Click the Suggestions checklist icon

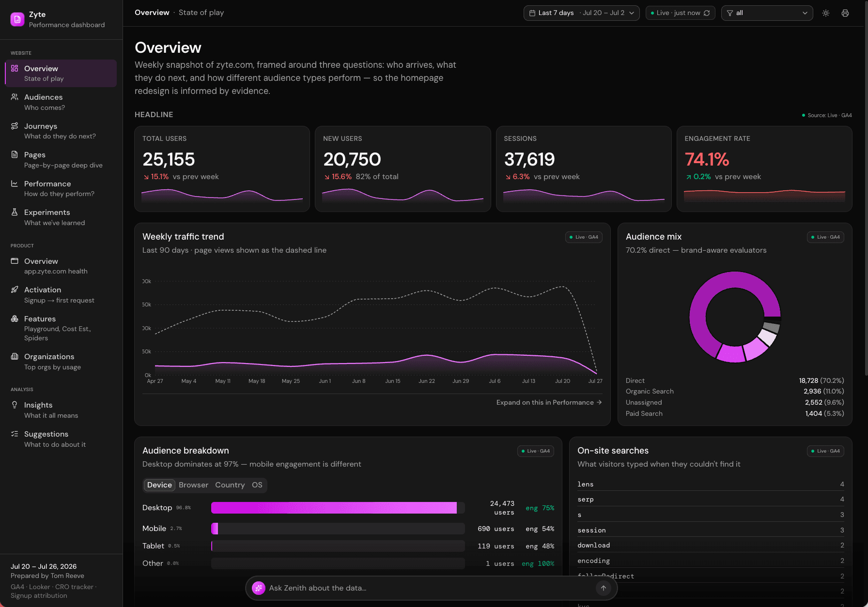click(x=15, y=434)
